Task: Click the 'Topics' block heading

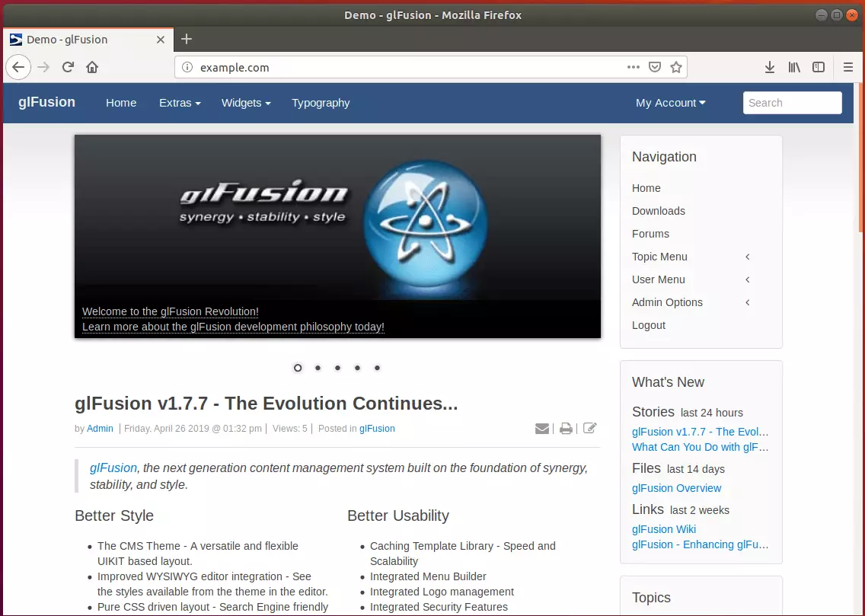Action: pos(652,598)
